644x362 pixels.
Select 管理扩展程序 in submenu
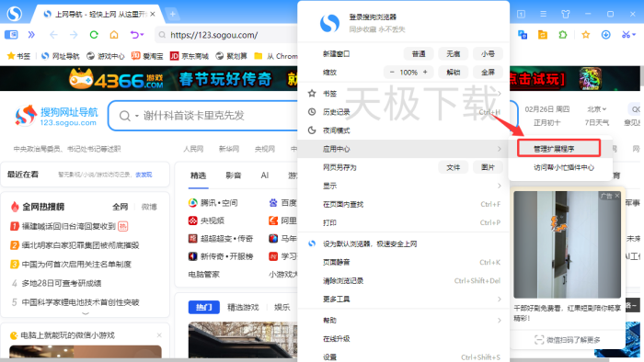[x=559, y=148]
